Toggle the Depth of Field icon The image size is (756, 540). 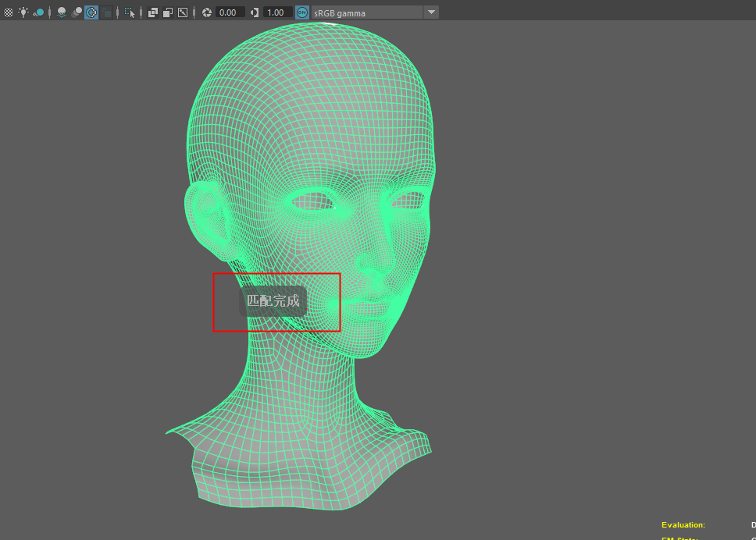106,12
